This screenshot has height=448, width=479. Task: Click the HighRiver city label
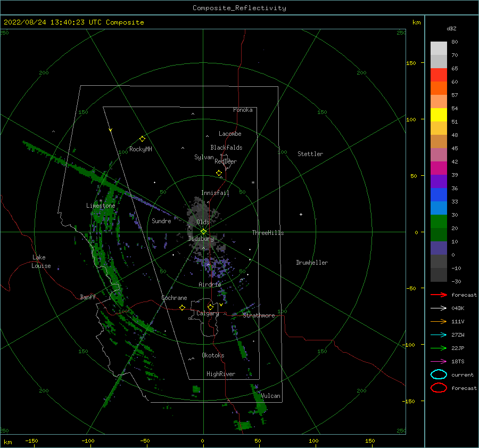click(221, 374)
